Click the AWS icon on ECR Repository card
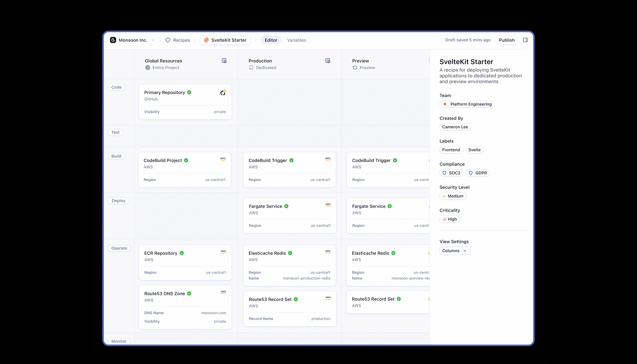The width and height of the screenshot is (637, 364). click(x=224, y=252)
